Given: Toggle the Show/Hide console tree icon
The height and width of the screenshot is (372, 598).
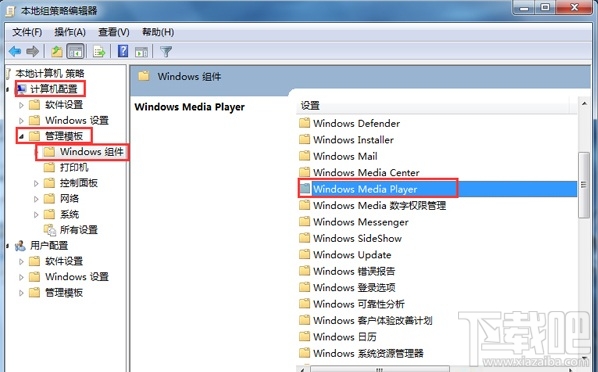Looking at the screenshot, I should point(75,51).
